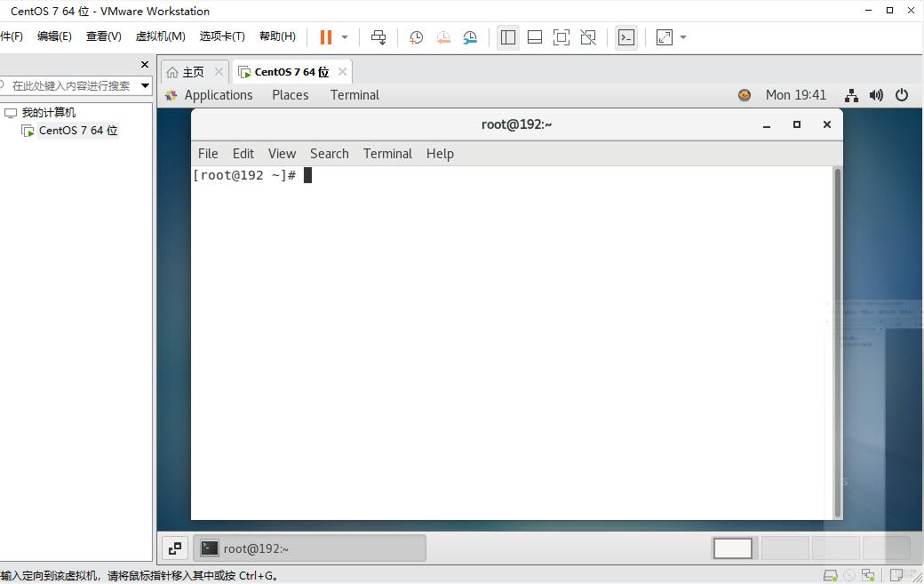The width and height of the screenshot is (924, 584).
Task: Click the CD/DVD drive status icon
Action: (x=849, y=575)
